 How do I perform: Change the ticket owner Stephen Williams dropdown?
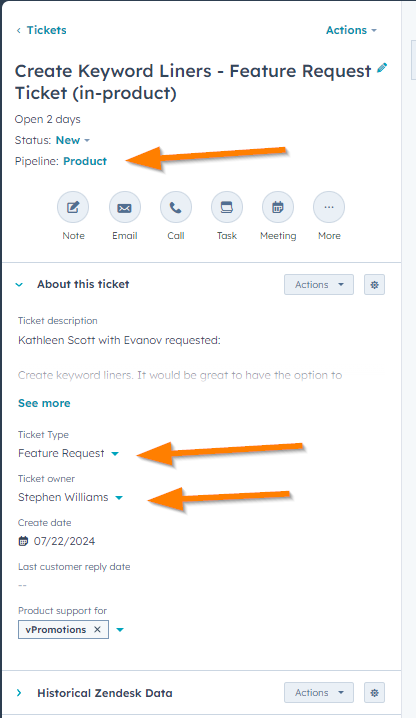point(71,497)
